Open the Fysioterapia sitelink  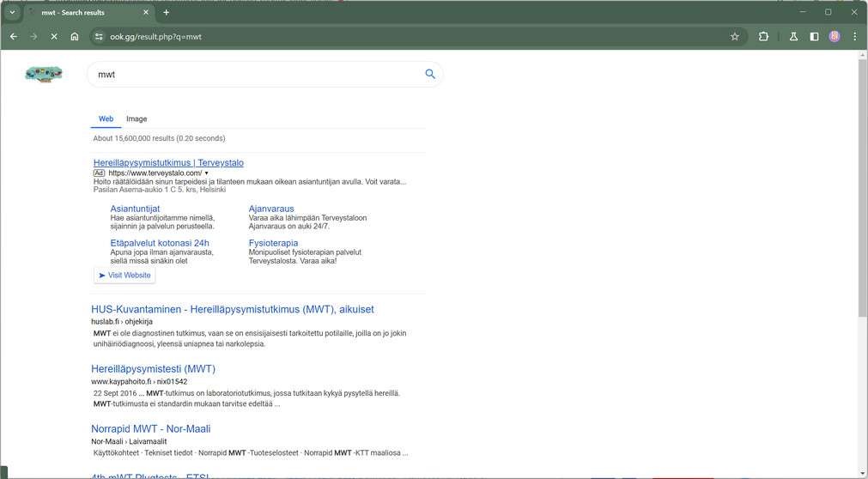pyautogui.click(x=274, y=243)
